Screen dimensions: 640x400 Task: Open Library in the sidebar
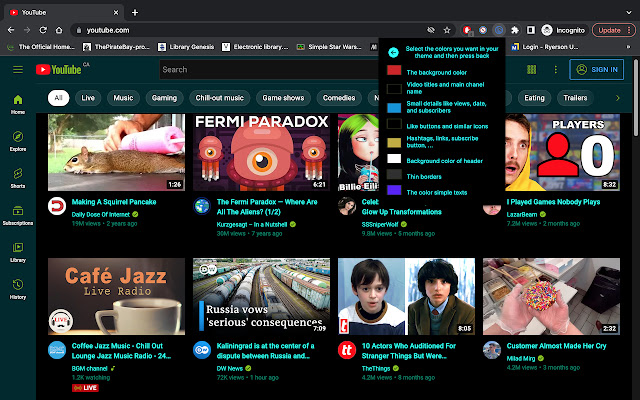click(x=17, y=251)
